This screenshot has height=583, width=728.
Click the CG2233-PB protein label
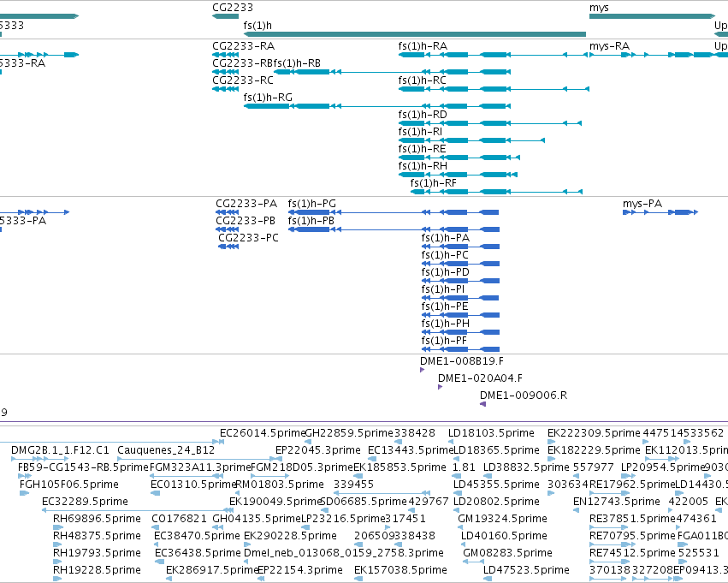click(246, 221)
